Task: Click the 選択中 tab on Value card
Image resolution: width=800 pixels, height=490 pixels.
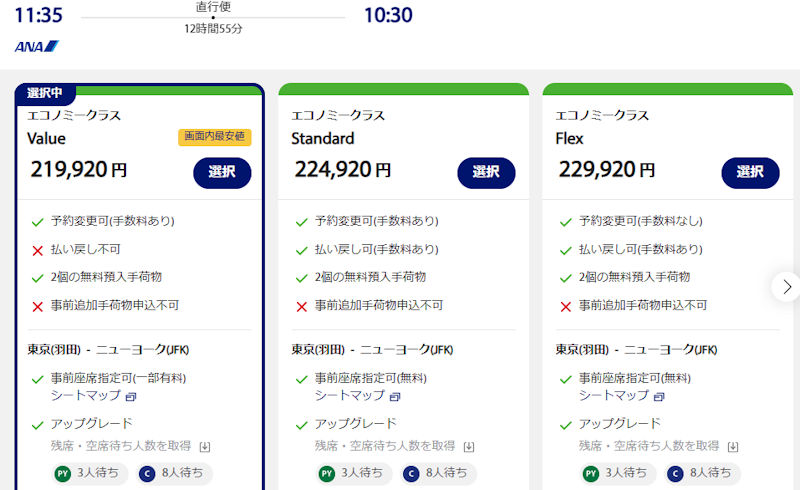Action: [45, 93]
